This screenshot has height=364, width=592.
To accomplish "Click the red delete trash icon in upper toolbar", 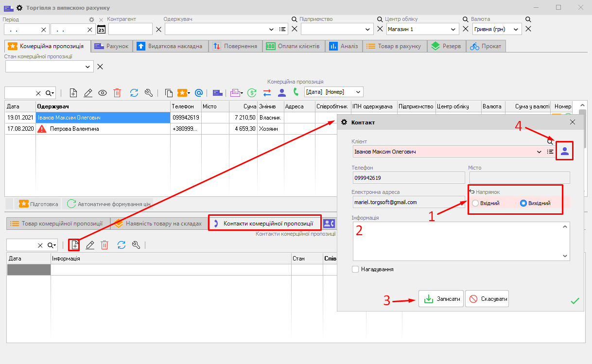I will (117, 93).
